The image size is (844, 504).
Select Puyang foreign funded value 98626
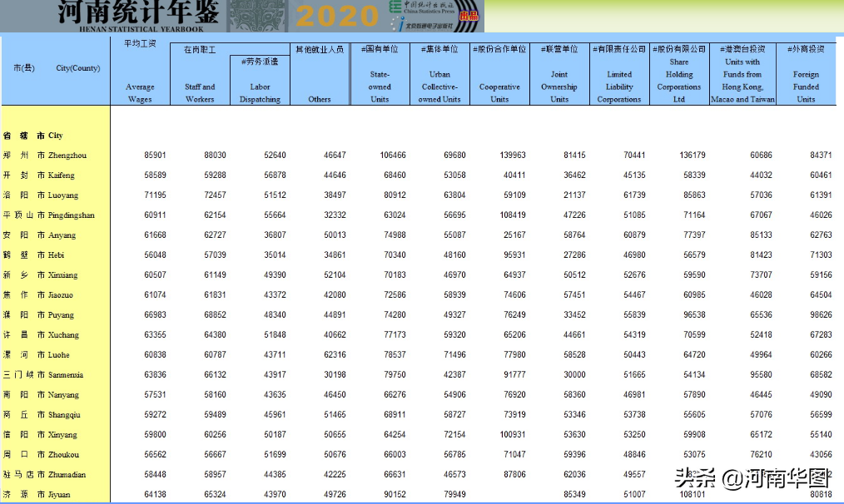click(x=821, y=314)
